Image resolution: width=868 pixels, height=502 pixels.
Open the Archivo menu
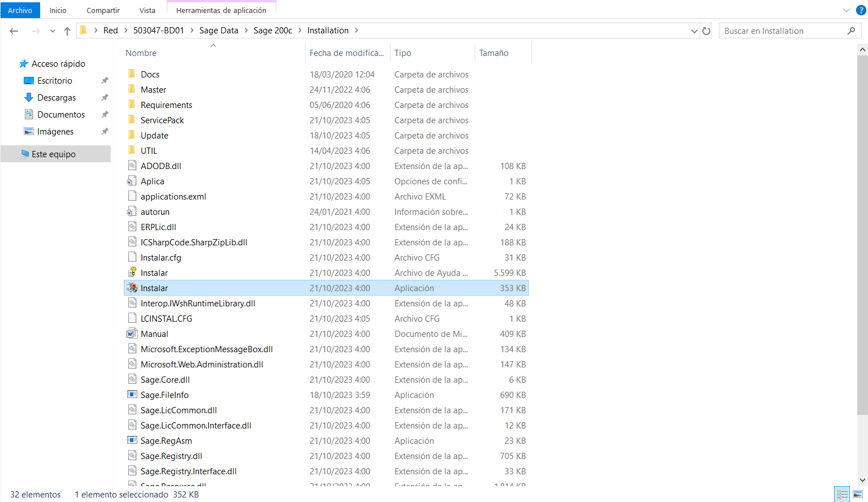pyautogui.click(x=20, y=10)
